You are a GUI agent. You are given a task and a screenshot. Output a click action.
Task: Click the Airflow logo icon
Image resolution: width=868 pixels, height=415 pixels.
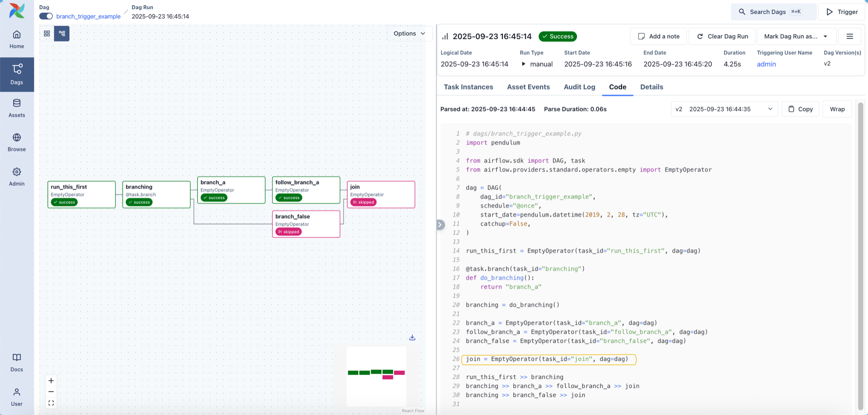coord(17,10)
